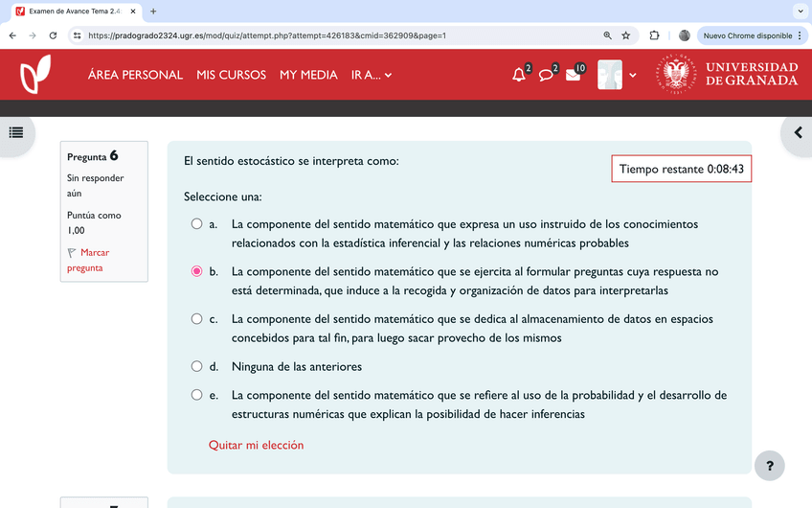This screenshot has height=508, width=812.
Task: Open the user profile dropdown menu
Action: point(617,75)
